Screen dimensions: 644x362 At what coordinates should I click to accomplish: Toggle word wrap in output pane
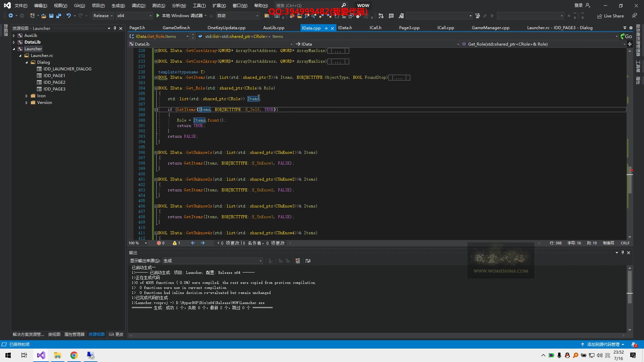(308, 261)
